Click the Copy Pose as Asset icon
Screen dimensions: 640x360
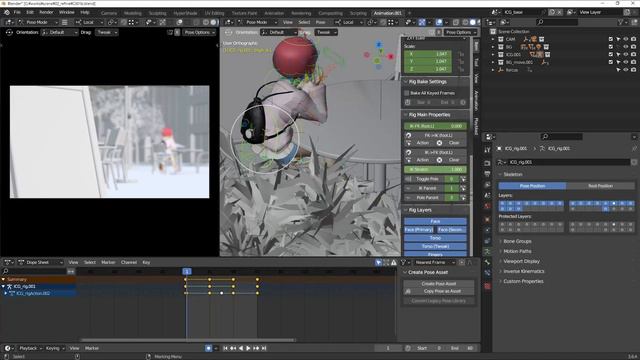click(408, 291)
